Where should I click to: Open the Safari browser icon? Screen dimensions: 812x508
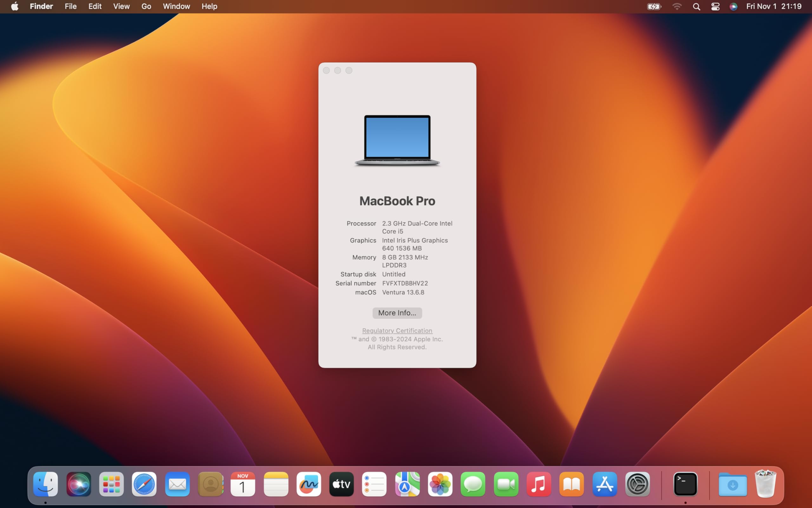(x=144, y=484)
